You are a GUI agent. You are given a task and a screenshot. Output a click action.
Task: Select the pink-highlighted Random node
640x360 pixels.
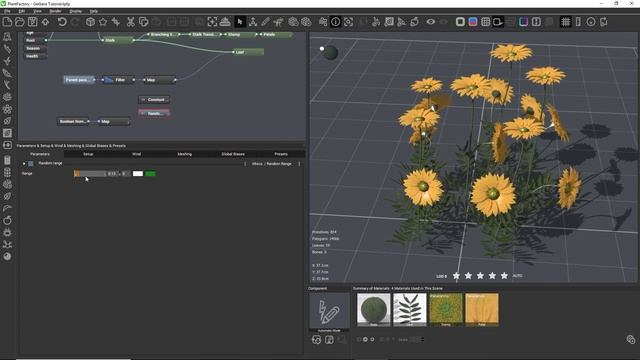pyautogui.click(x=154, y=113)
